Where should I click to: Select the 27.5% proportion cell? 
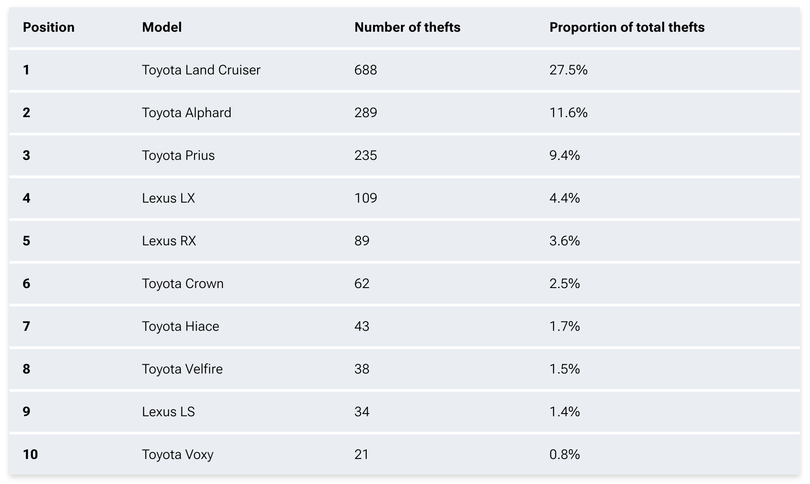coord(568,70)
